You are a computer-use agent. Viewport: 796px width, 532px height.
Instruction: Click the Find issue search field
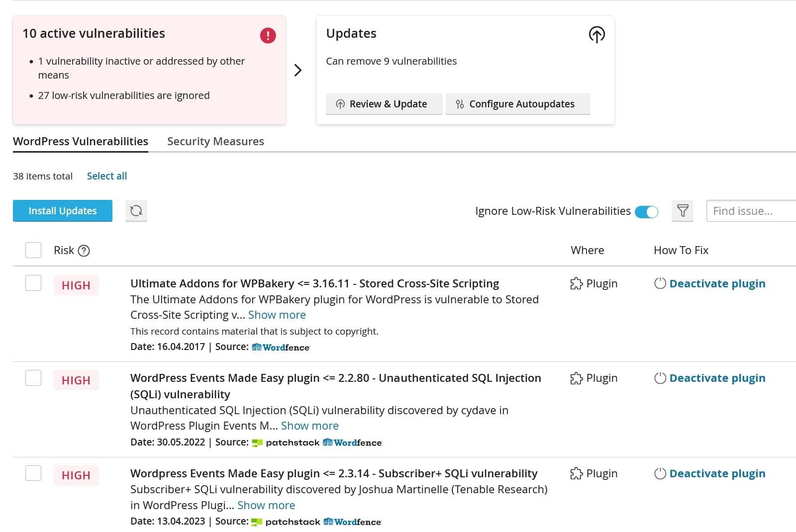coord(750,211)
